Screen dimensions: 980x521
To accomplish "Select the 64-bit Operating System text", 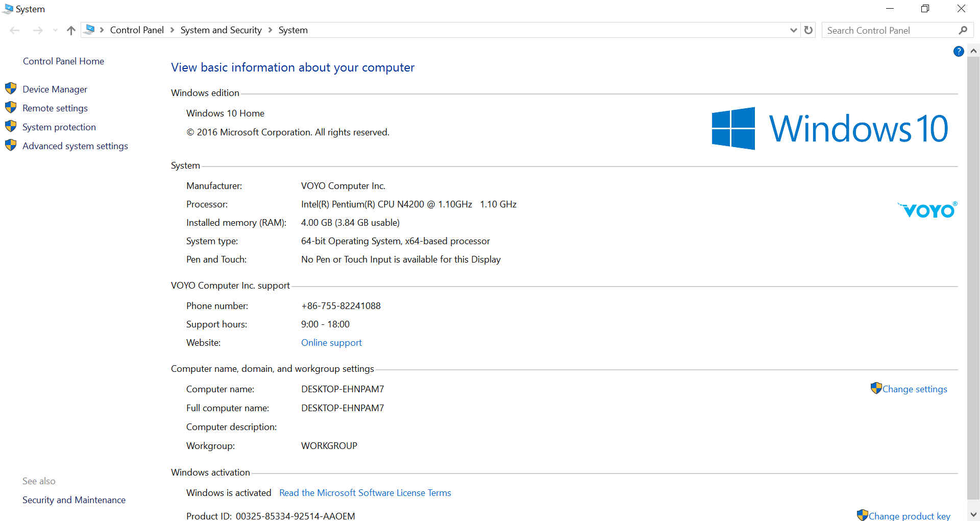I will (x=396, y=241).
